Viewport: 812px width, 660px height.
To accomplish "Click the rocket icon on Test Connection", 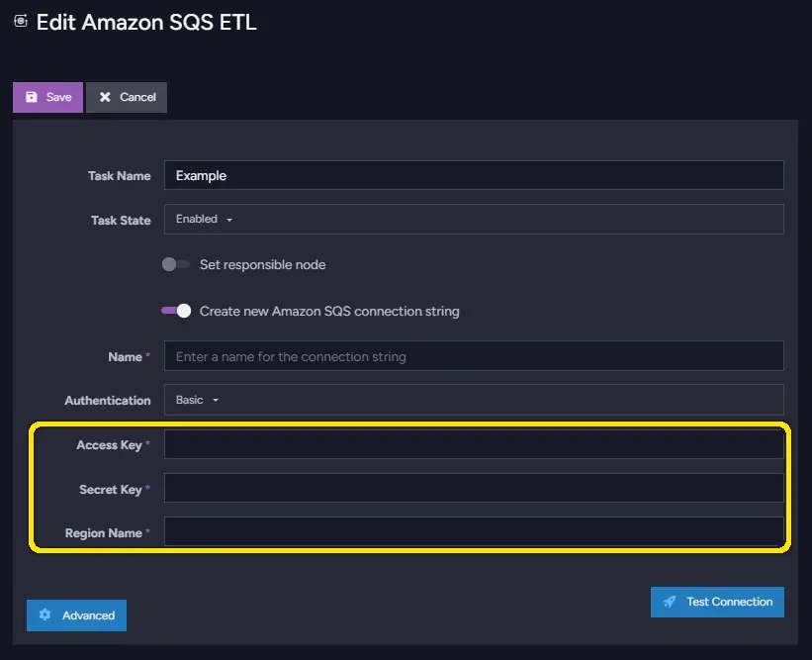I will click(670, 602).
